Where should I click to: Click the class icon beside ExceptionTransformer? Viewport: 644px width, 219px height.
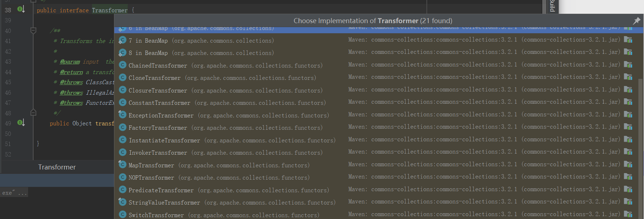tap(122, 115)
